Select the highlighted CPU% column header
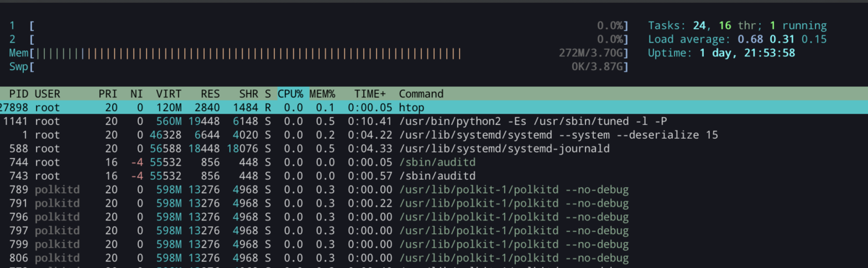This screenshot has width=868, height=268. pos(291,94)
